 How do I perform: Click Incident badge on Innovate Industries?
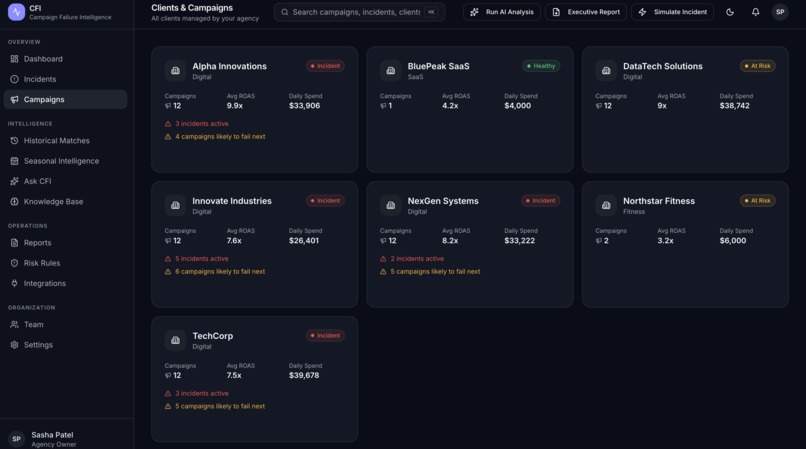click(x=325, y=201)
